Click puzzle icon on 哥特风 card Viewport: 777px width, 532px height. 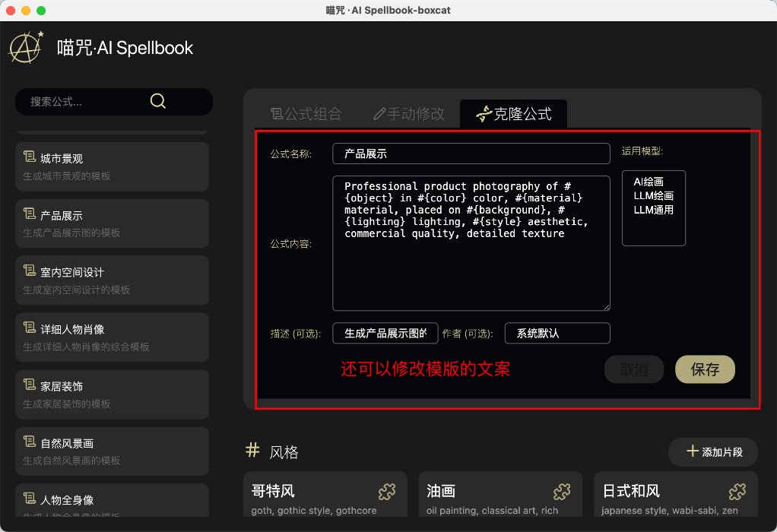tap(386, 492)
